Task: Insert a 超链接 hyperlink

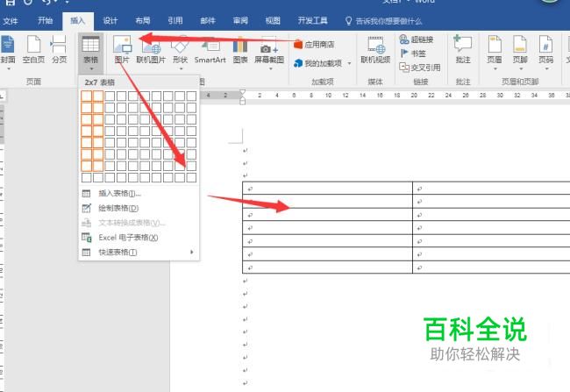Action: point(417,39)
